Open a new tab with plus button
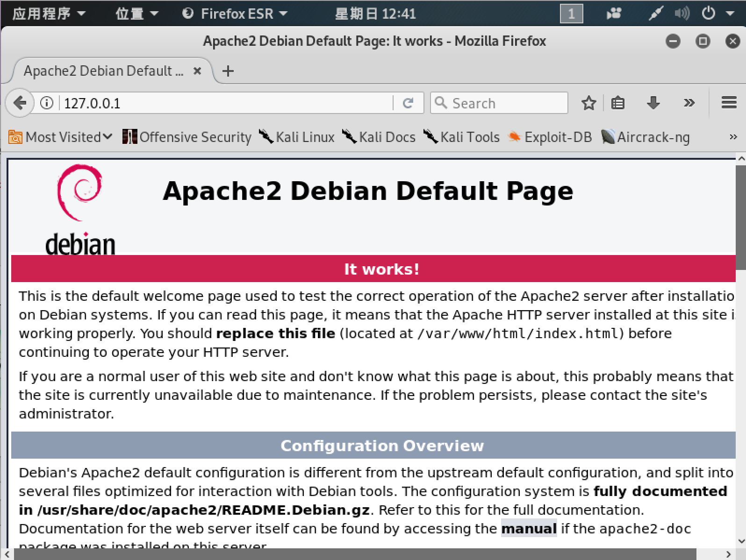 [228, 71]
